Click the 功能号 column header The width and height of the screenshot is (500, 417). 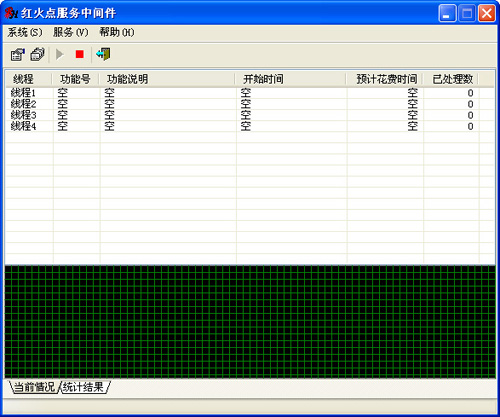(76, 79)
